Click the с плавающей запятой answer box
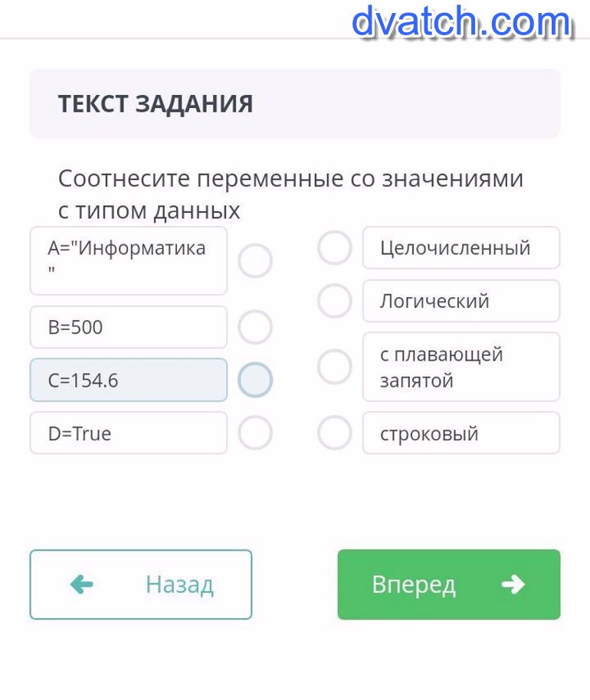Screen dimensions: 590x700 [461, 367]
